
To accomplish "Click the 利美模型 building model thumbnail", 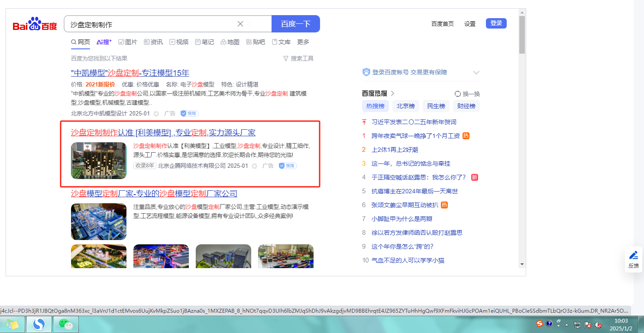I will click(x=99, y=160).
